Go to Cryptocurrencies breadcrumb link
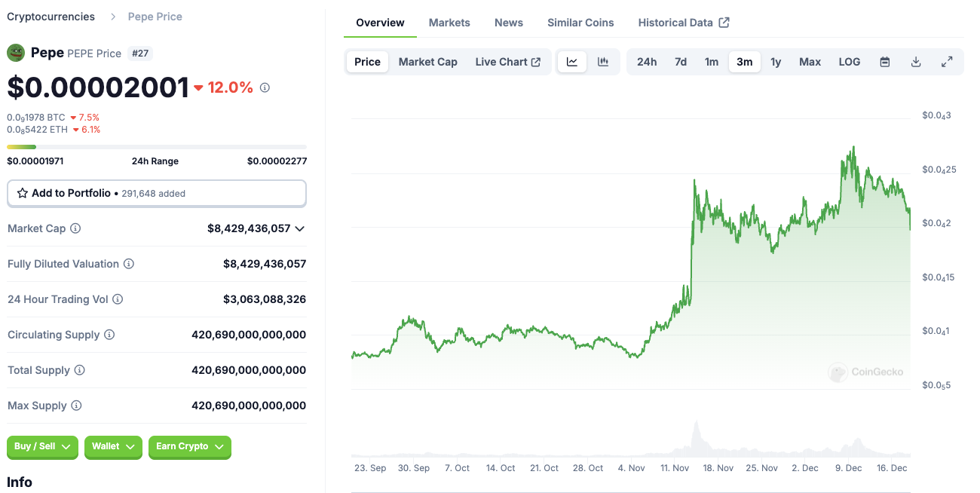Screen dimensions: 980x493 (x=51, y=17)
